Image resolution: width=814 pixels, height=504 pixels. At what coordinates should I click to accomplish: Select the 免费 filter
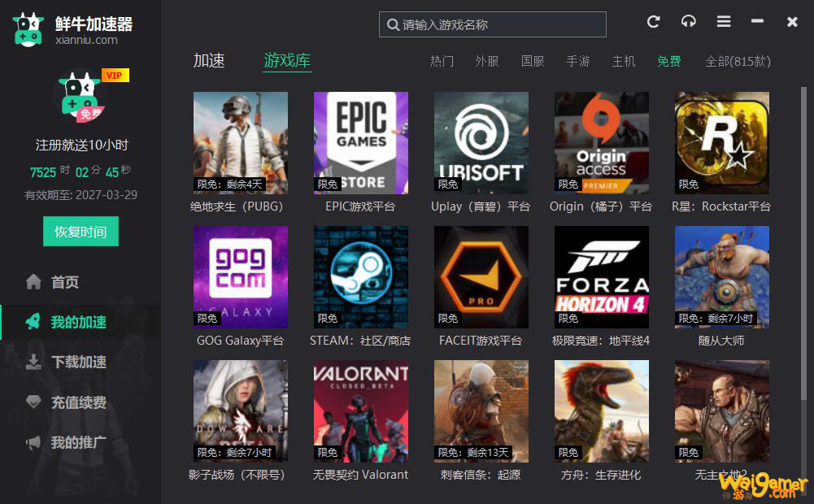coord(668,61)
